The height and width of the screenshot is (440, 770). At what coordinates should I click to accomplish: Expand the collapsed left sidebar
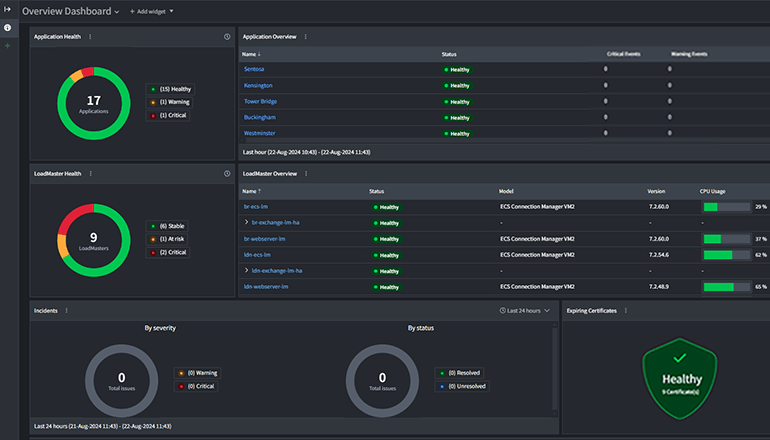click(8, 10)
